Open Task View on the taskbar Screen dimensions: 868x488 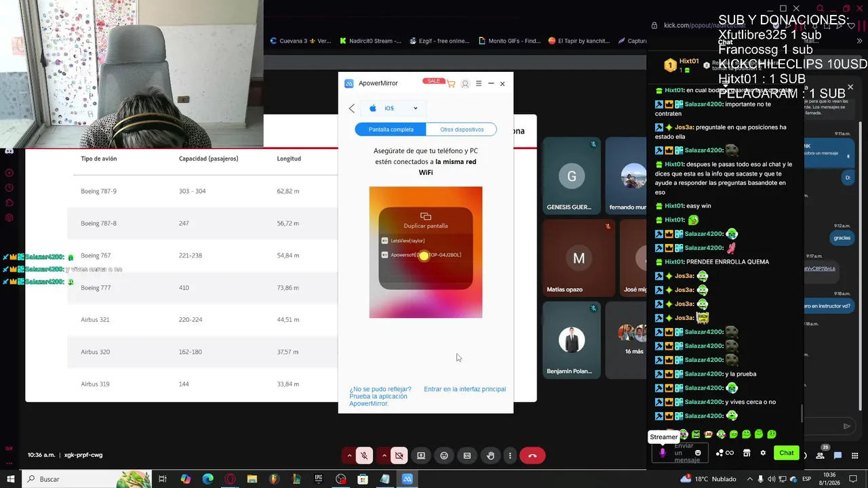(163, 479)
